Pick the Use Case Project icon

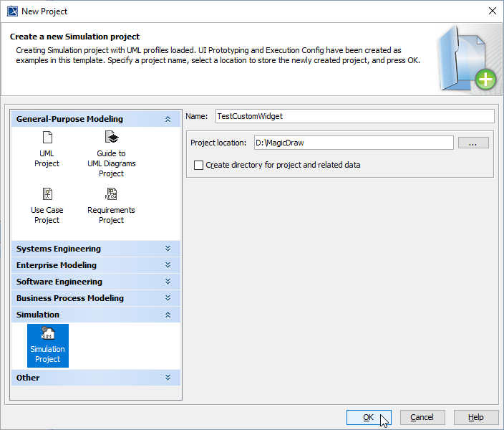coord(47,193)
